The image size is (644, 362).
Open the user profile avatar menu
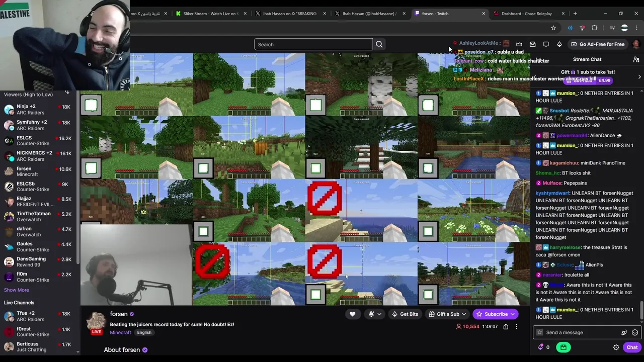point(636,44)
